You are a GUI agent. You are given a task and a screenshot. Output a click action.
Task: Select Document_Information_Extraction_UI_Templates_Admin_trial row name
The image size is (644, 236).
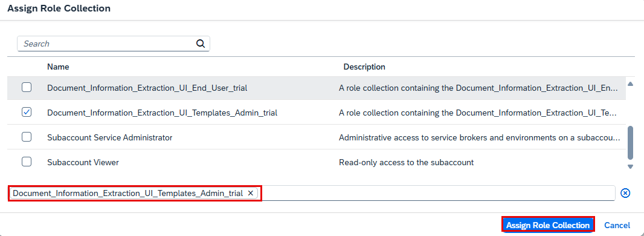[x=163, y=112]
